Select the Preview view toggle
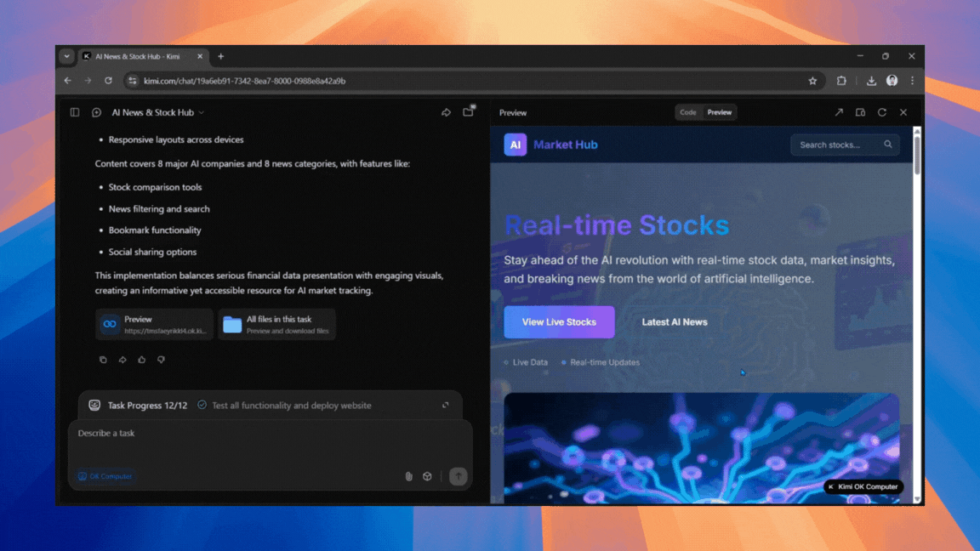Screen dimensions: 980x551 [x=720, y=112]
